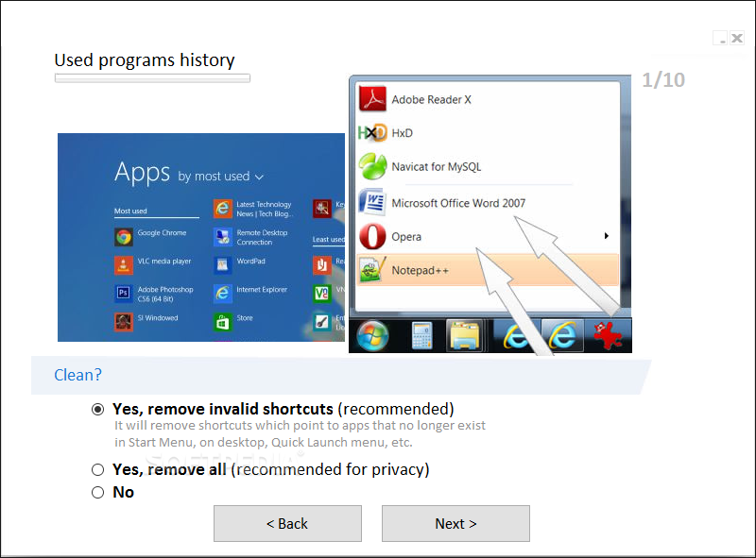Click the 'VLC media player' app label

[x=164, y=262]
